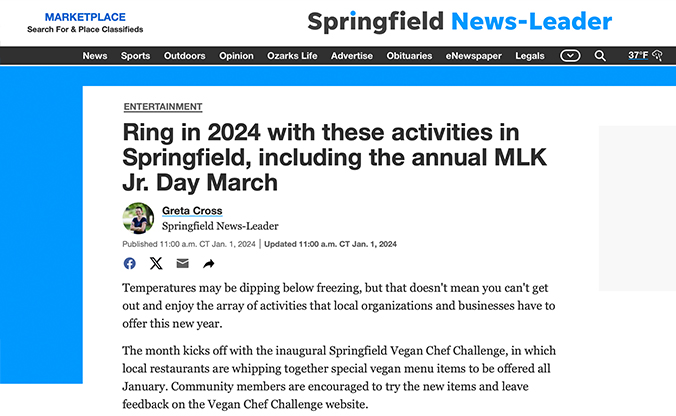Image resolution: width=676 pixels, height=416 pixels.
Task: Go to the Sports section
Action: point(136,56)
